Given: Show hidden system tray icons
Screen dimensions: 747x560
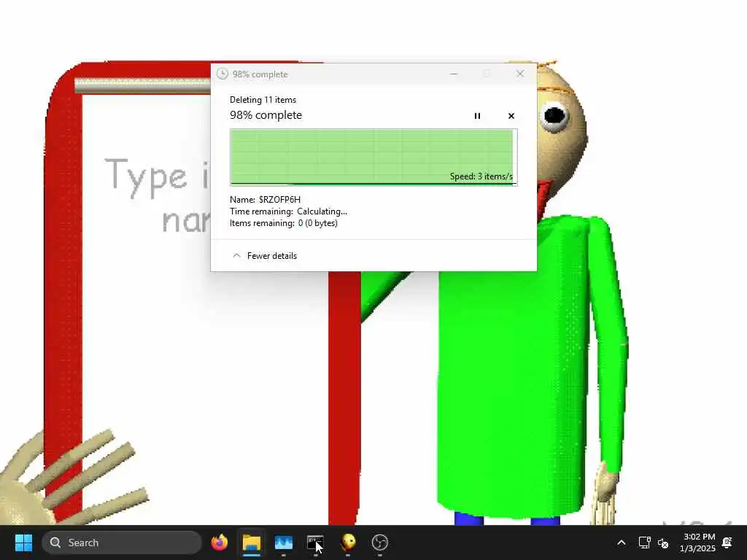Looking at the screenshot, I should [x=622, y=542].
